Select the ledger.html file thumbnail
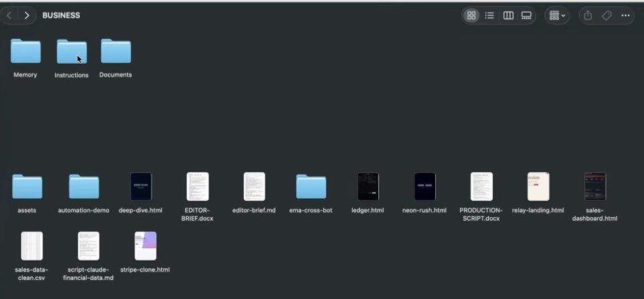Viewport: 644px width, 299px height. [x=368, y=186]
